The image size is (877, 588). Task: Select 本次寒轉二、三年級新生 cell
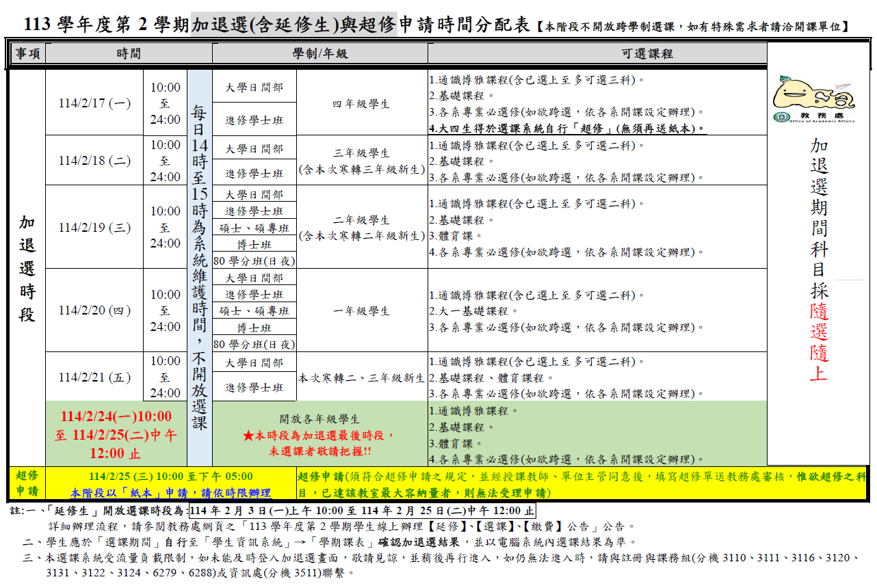click(x=361, y=377)
